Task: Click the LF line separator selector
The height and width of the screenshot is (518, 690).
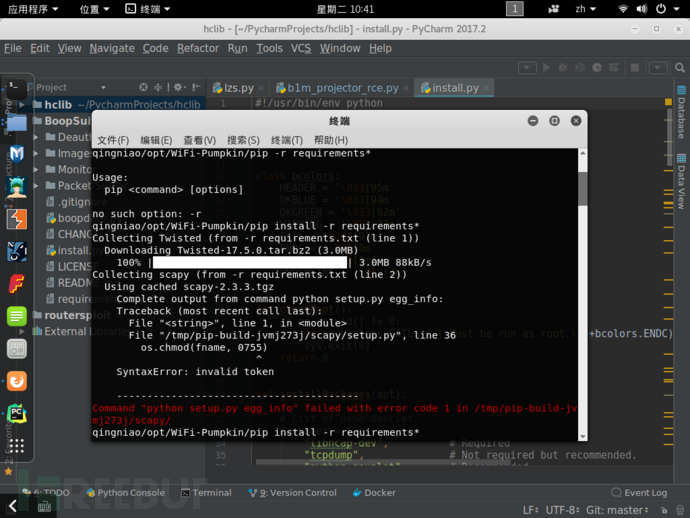Action: 530,511
